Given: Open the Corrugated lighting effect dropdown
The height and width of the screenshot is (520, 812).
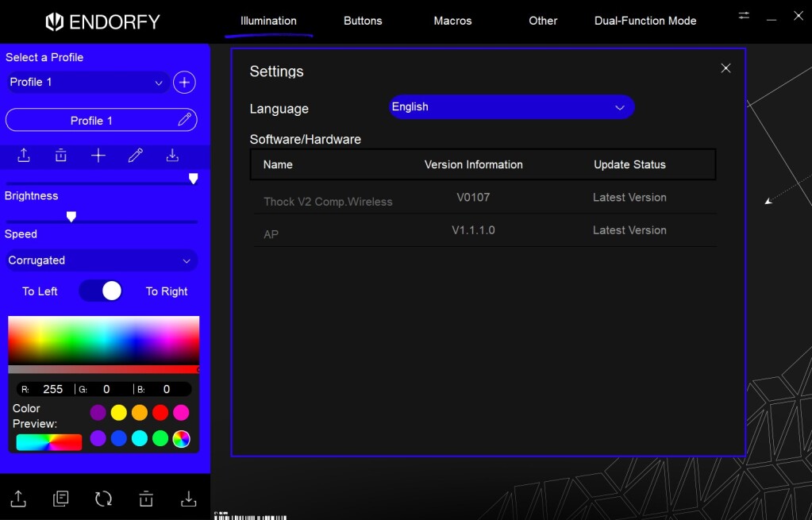Looking at the screenshot, I should (100, 260).
